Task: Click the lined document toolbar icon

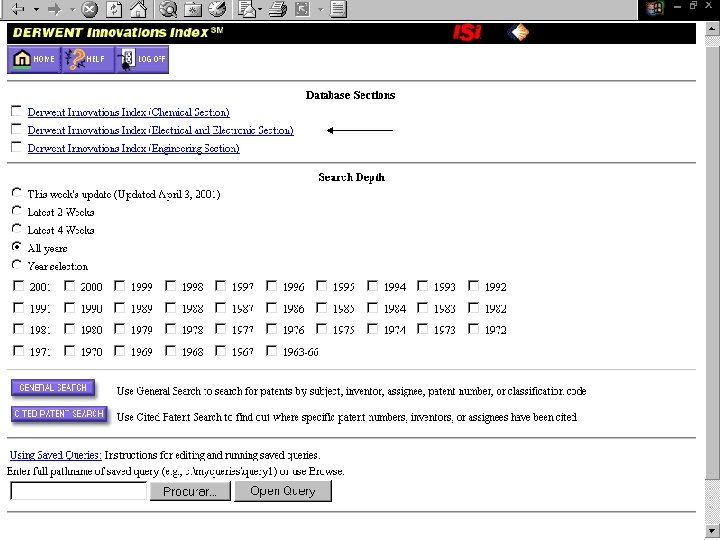Action: [338, 9]
